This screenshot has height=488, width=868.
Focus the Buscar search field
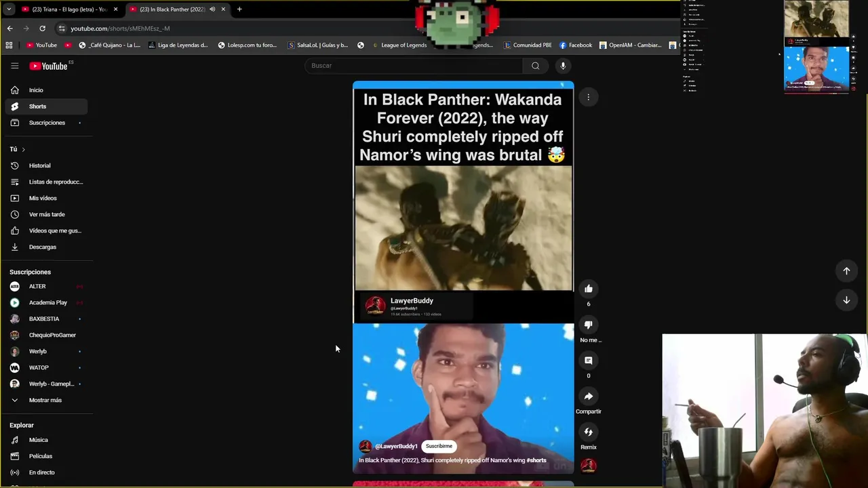tap(414, 66)
